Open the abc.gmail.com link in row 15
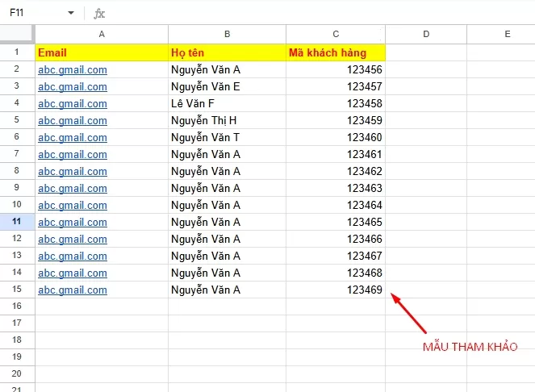The image size is (535, 392). coord(73,290)
